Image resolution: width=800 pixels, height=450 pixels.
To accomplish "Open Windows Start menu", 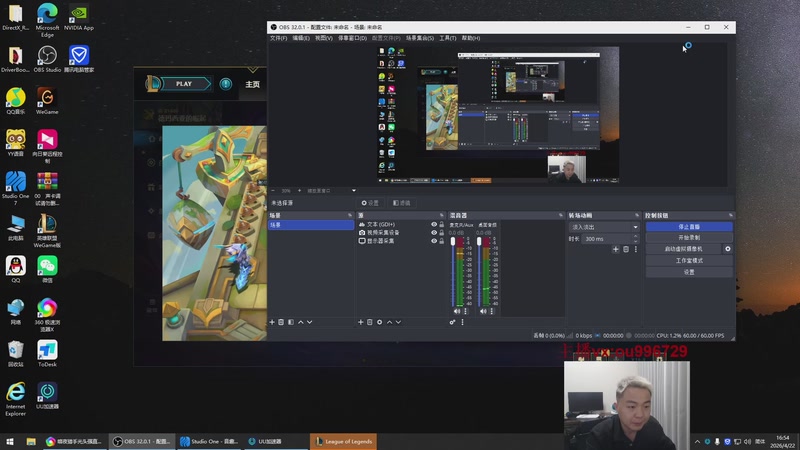I will tap(10, 442).
